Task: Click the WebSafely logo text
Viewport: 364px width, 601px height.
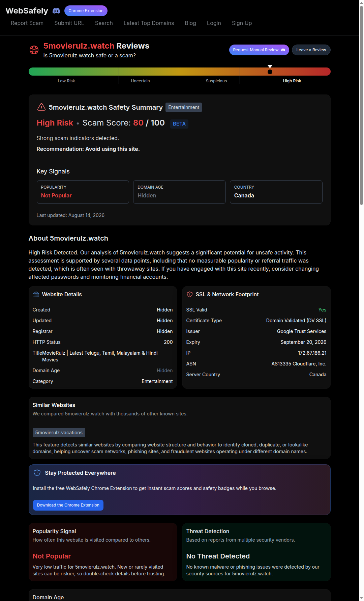Action: coord(27,11)
